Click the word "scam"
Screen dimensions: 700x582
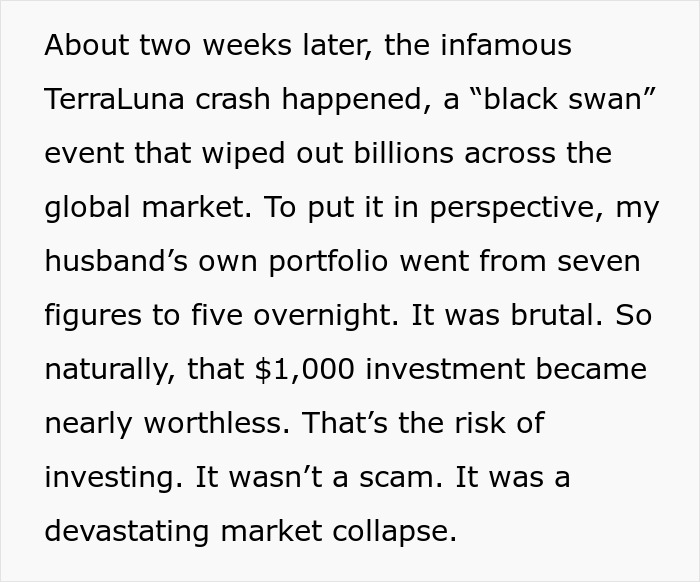[x=393, y=477]
